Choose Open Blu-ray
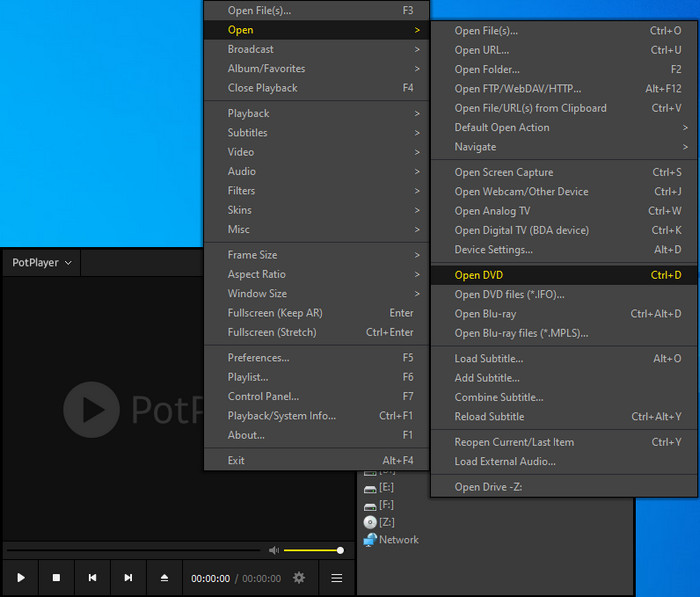The width and height of the screenshot is (700, 597). pos(564,314)
